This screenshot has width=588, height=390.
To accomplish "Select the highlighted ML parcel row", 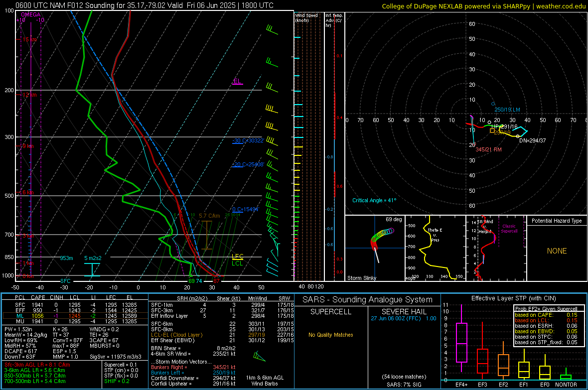I will point(75,316).
